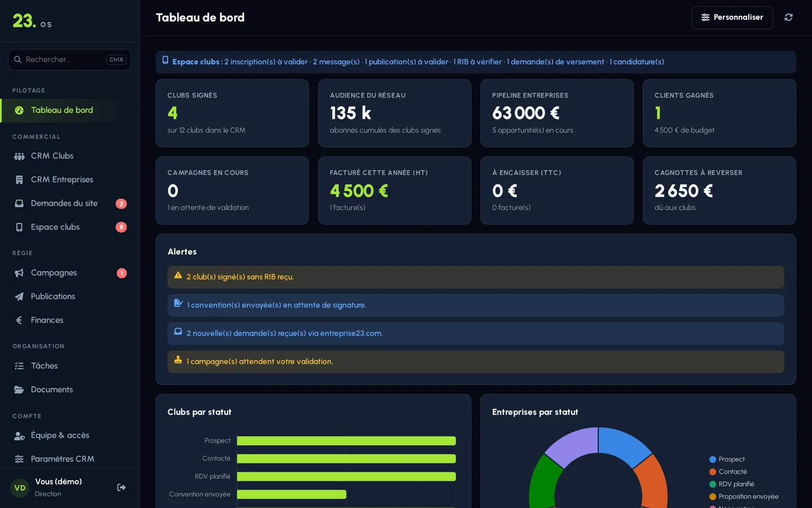Click the CRM Entreprises building icon
This screenshot has width=812, height=508.
pos(19,180)
